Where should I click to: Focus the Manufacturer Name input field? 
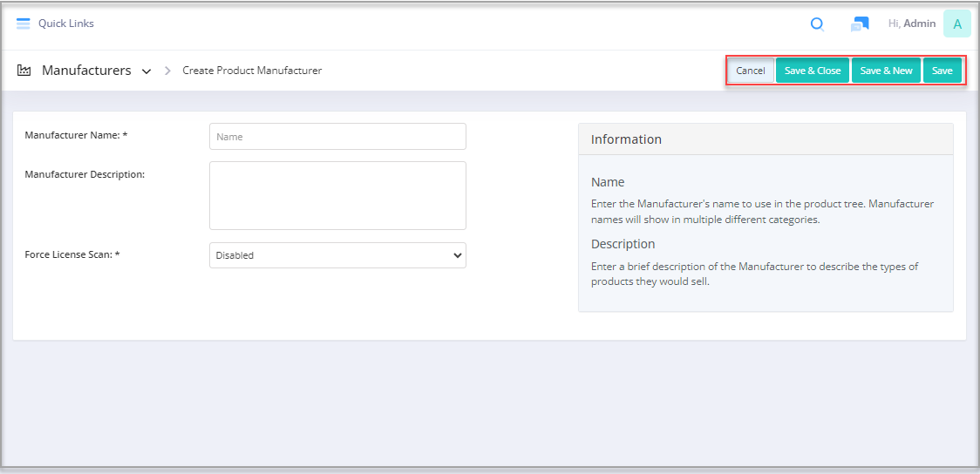[337, 137]
